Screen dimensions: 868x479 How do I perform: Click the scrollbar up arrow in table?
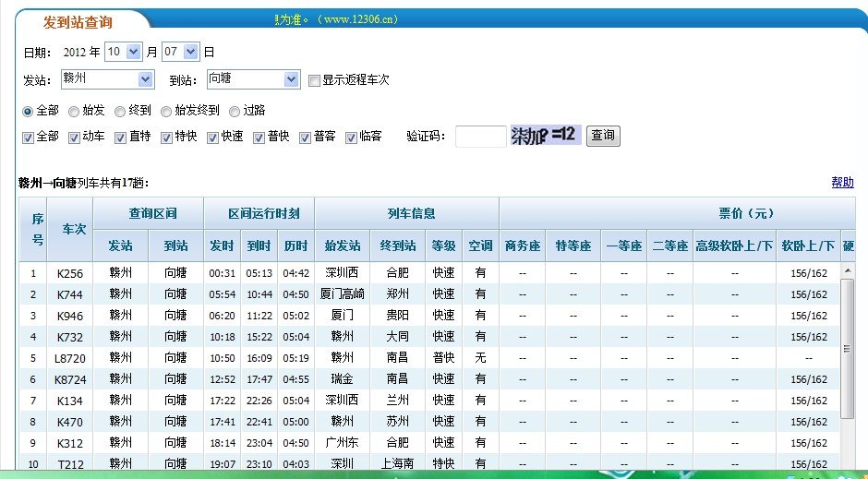(847, 270)
